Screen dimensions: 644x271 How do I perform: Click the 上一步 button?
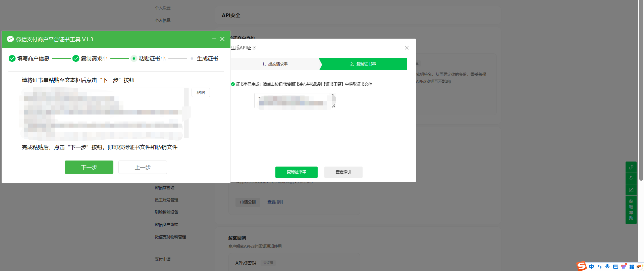(x=143, y=167)
